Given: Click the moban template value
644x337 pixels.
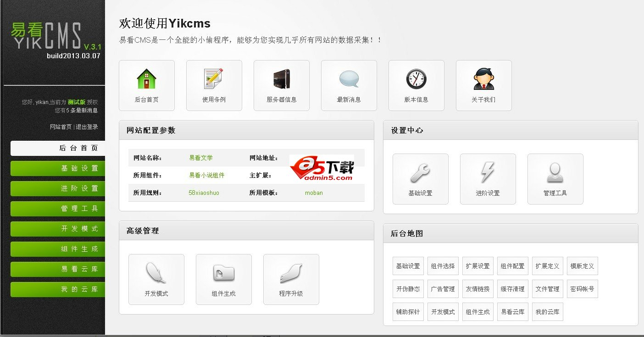Looking at the screenshot, I should coord(314,193).
